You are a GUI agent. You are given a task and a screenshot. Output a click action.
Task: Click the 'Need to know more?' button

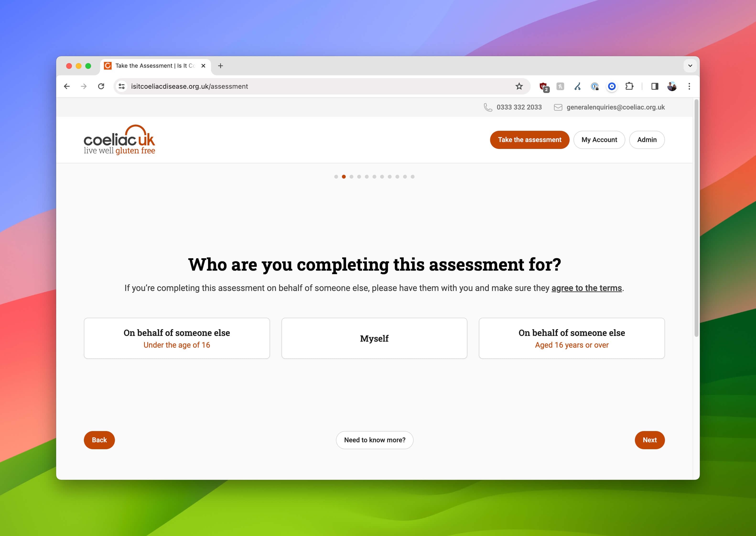[374, 440]
